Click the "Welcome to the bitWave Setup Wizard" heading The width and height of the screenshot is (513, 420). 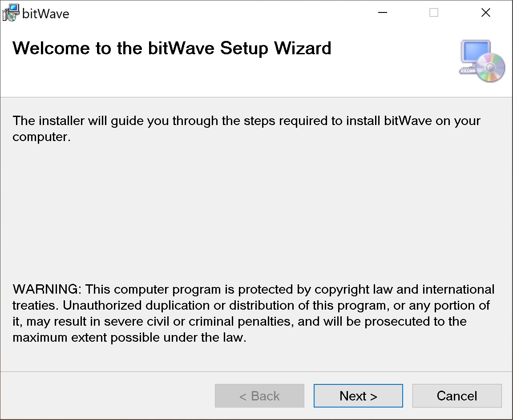pos(172,48)
